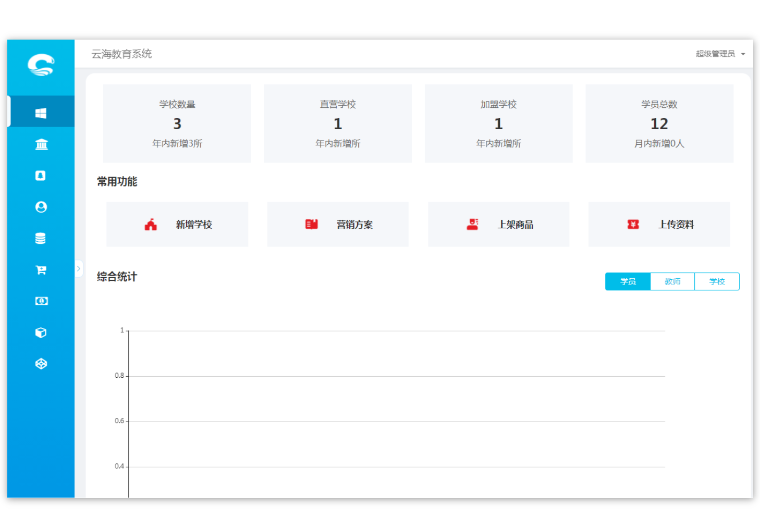This screenshot has width=760, height=532.
Task: Select the database stack sidebar icon
Action: pos(41,238)
